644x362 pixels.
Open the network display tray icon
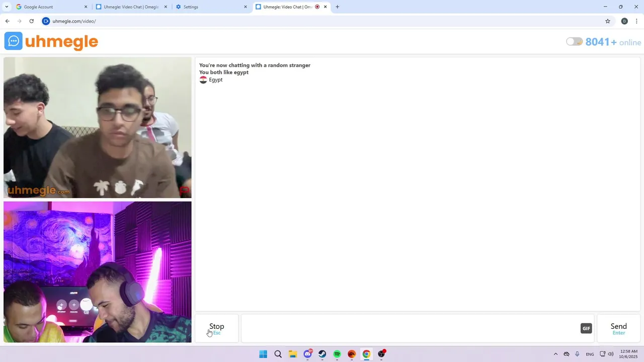[602, 354]
